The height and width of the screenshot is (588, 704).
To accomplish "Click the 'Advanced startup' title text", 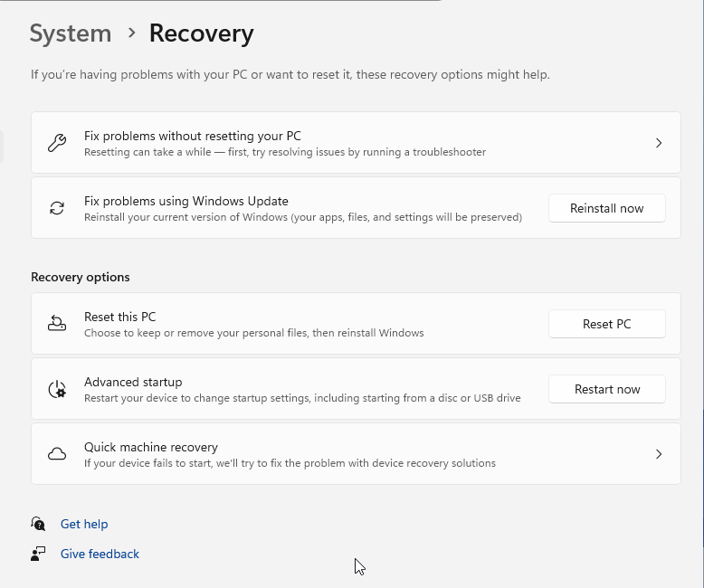I will pyautogui.click(x=133, y=382).
